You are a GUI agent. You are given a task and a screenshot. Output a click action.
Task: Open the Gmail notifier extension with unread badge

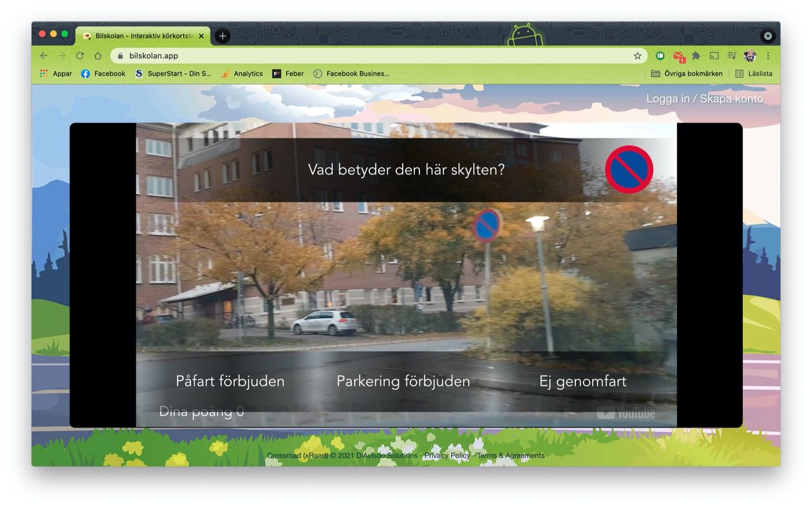tap(678, 56)
